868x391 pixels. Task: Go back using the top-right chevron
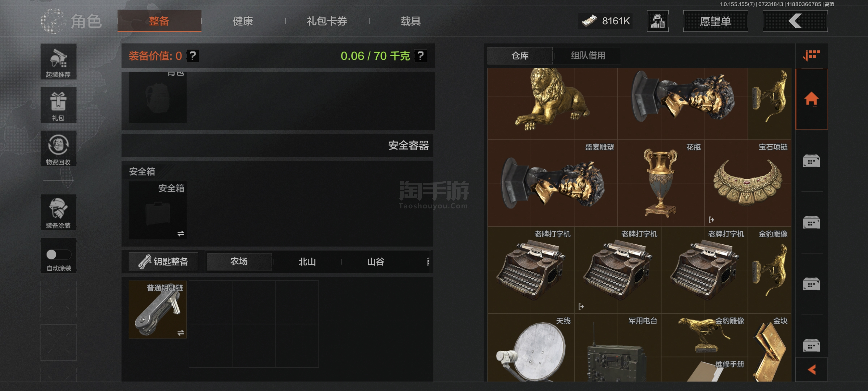point(795,21)
